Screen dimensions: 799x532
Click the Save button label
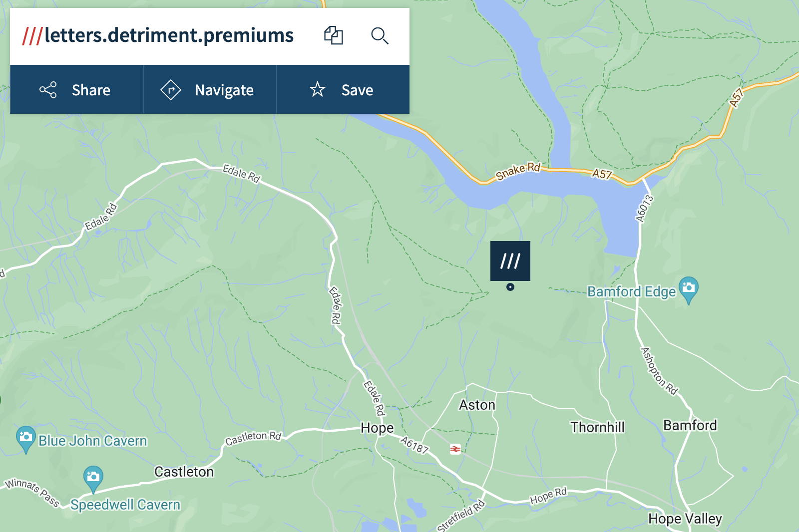(358, 90)
